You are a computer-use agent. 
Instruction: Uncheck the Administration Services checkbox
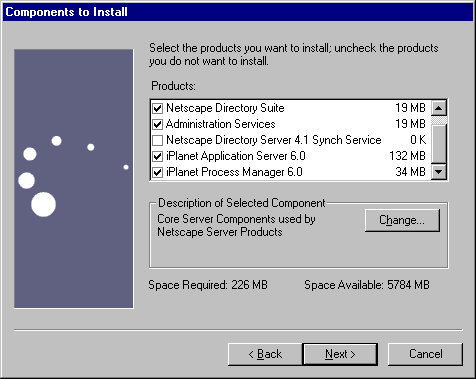[x=157, y=124]
